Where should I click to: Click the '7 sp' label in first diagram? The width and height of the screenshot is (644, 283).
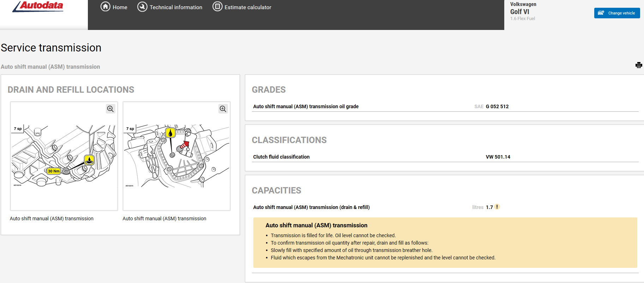point(18,129)
